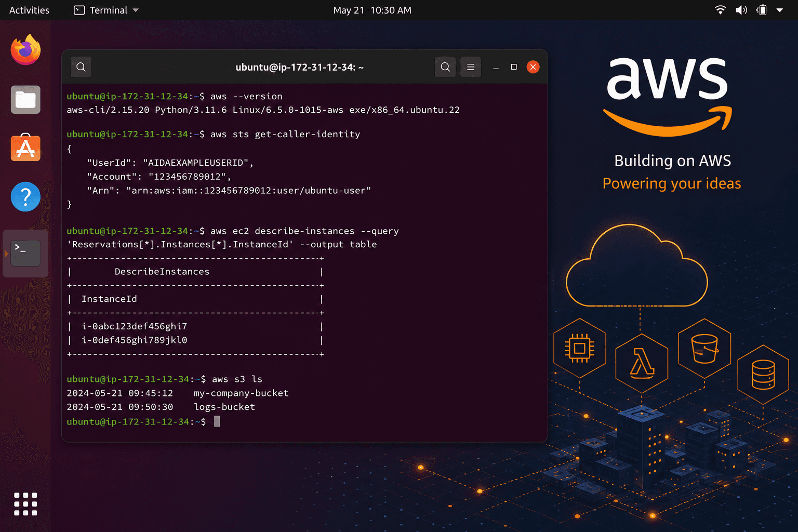Click the InstanceId column header
The width and height of the screenshot is (798, 532).
109,299
